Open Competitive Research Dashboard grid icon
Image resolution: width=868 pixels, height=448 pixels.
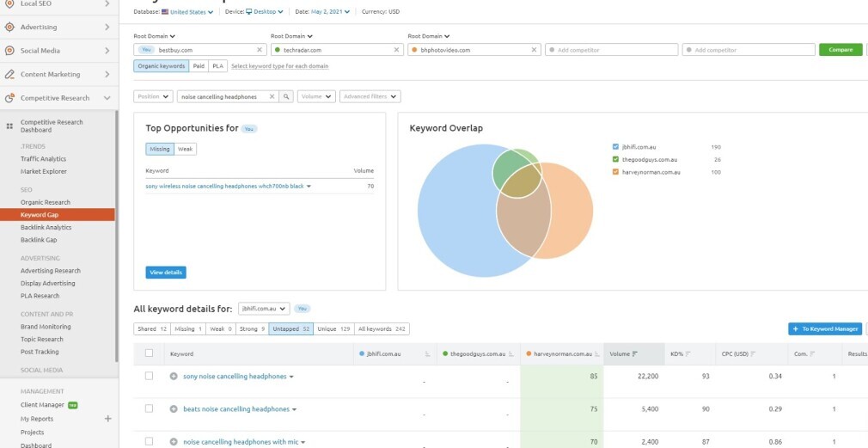tap(9, 126)
